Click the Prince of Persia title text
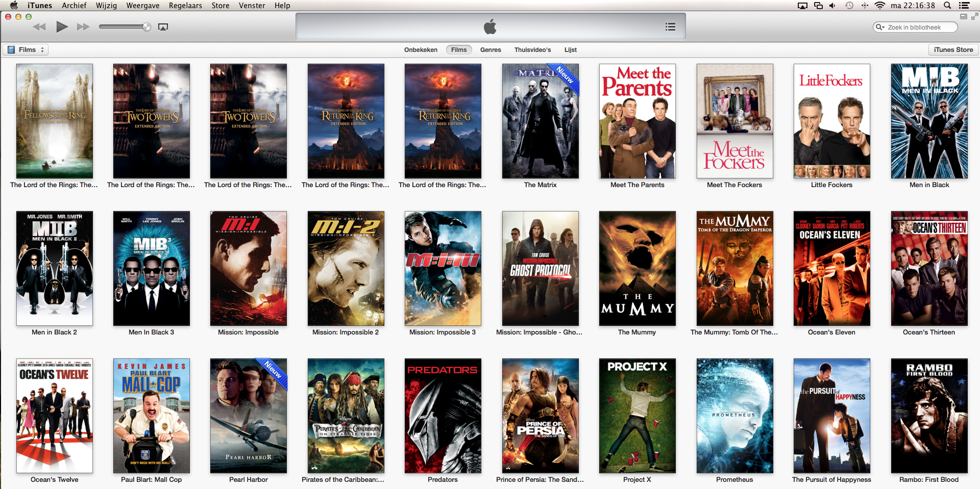 click(x=540, y=480)
